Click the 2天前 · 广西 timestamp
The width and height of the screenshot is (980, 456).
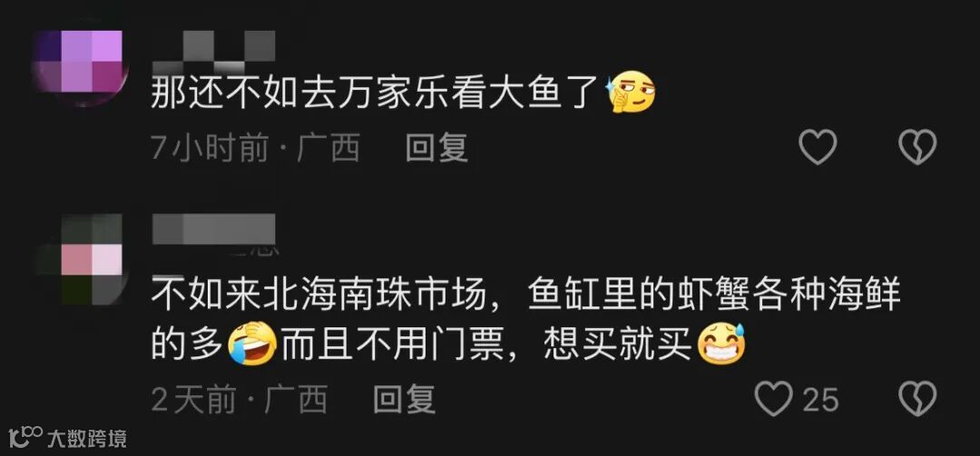coord(240,399)
